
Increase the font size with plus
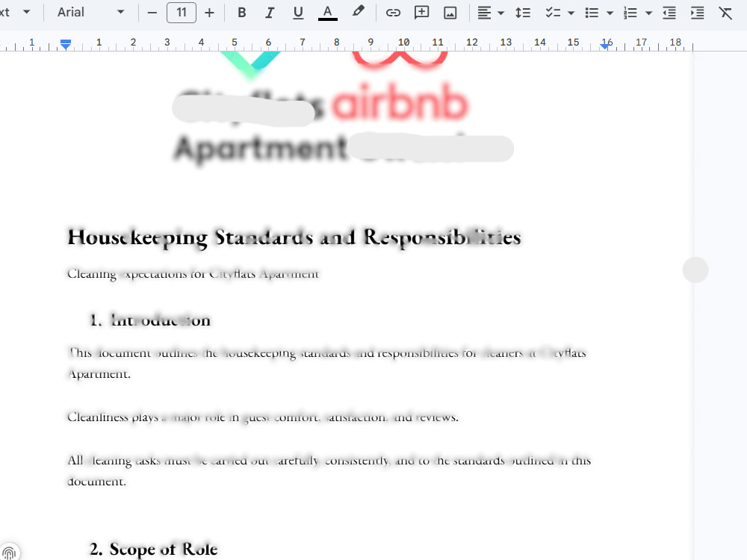[210, 13]
